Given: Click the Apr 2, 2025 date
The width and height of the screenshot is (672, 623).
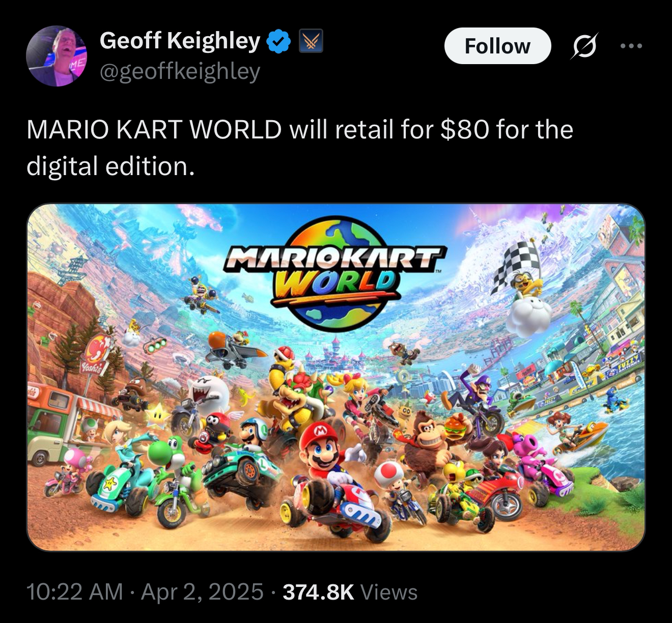Looking at the screenshot, I should tap(202, 592).
